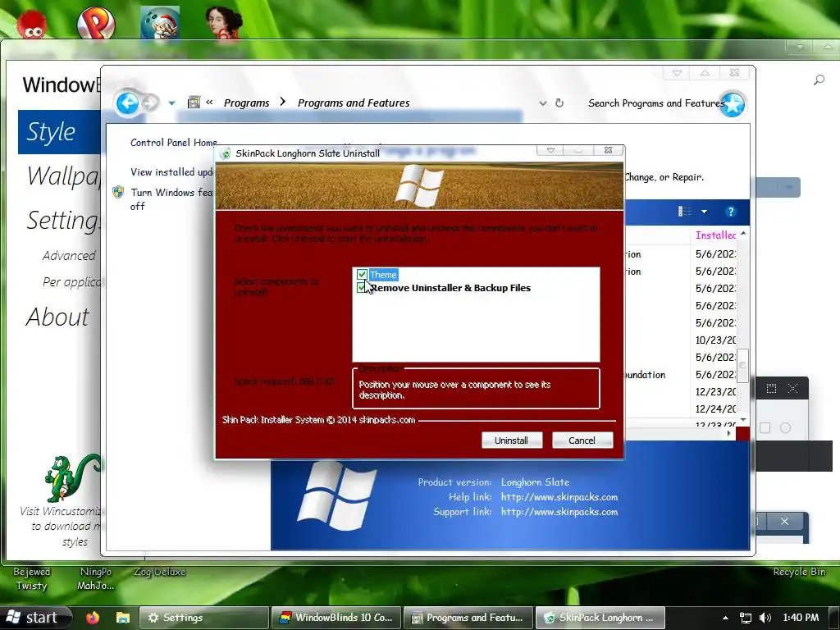The height and width of the screenshot is (630, 840).
Task: Open Per application settings in WindowBlinds
Action: tap(71, 282)
